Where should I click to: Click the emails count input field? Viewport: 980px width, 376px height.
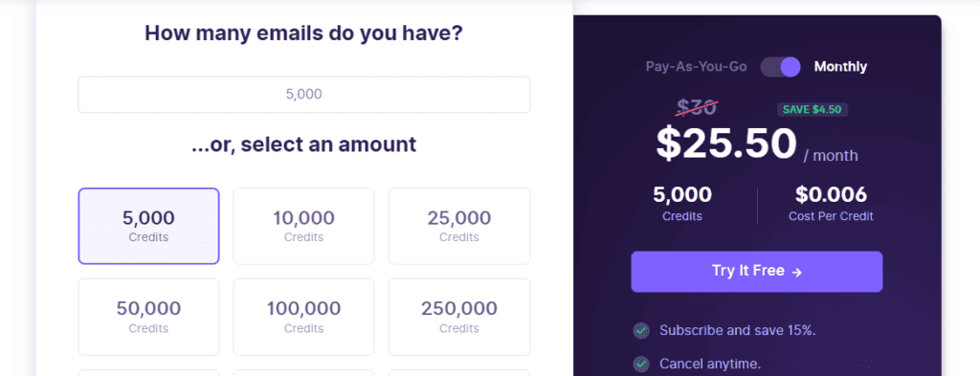304,95
